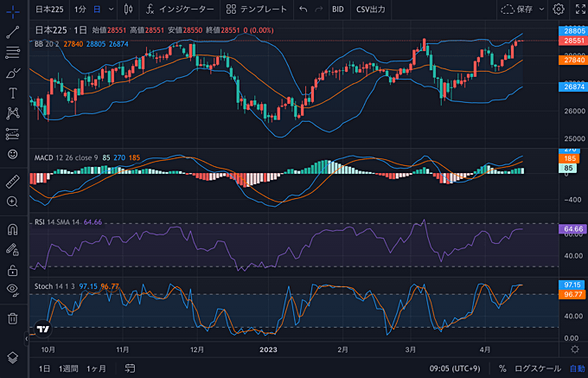Remove drawings with trash icon

pos(13,318)
